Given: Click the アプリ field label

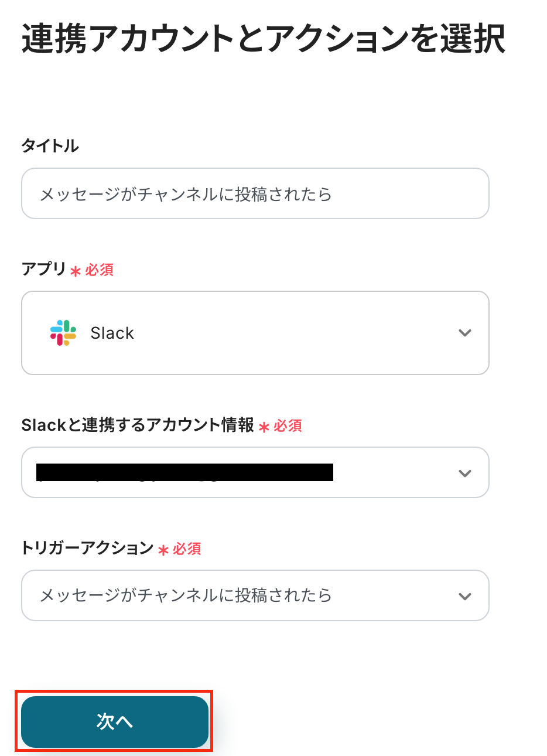Looking at the screenshot, I should pyautogui.click(x=44, y=269).
